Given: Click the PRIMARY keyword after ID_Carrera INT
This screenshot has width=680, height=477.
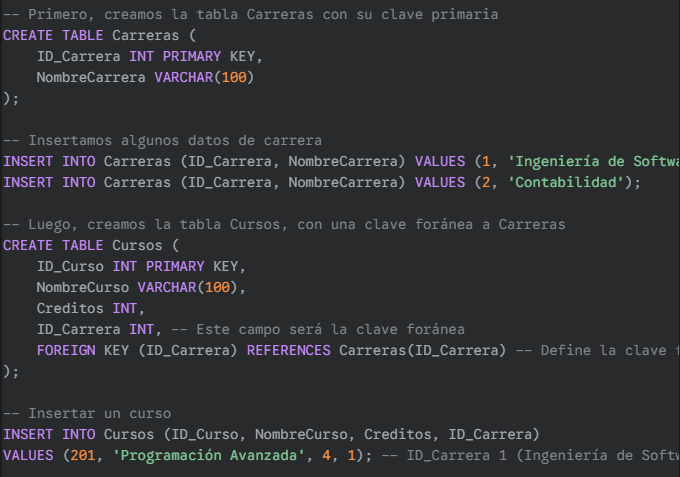Looking at the screenshot, I should click(x=192, y=56).
